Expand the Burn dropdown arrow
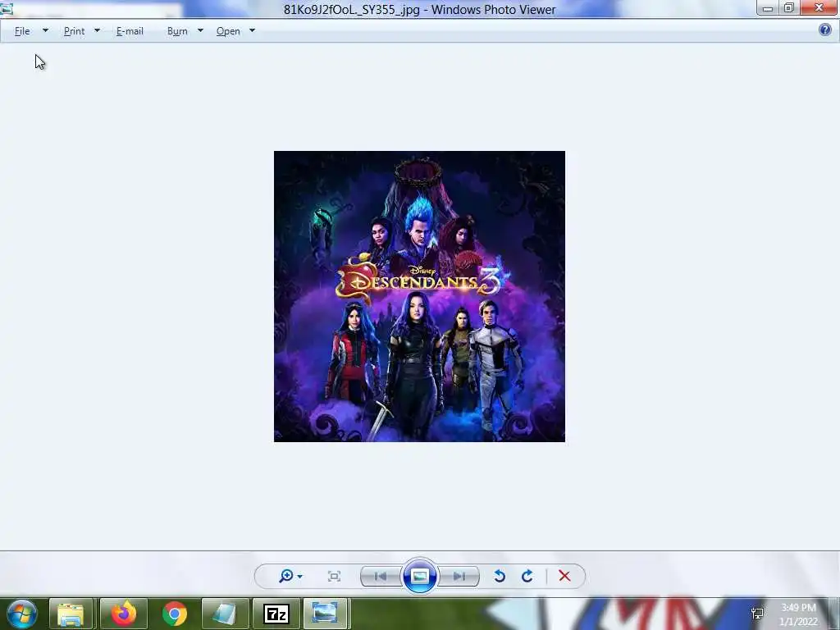Screen dimensions: 840x630 click(x=200, y=30)
